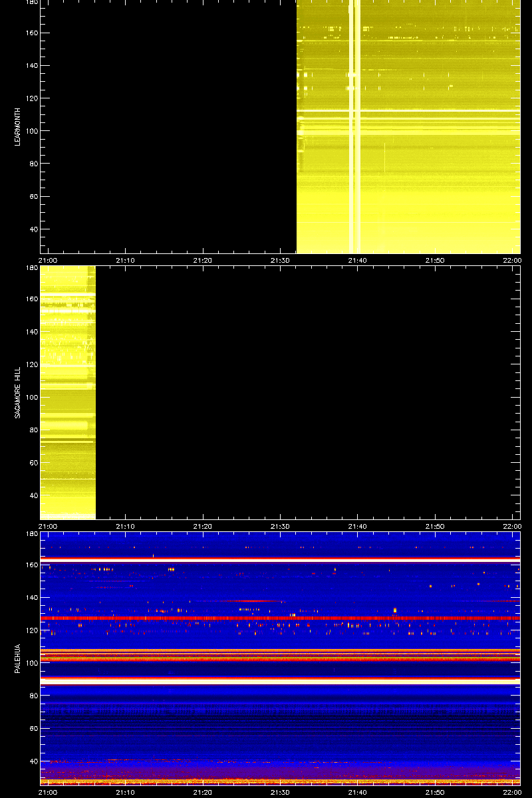This screenshot has height=798, width=532.
Task: Select the 120 frequency tick on Learmonth axis
Action: click(31, 98)
